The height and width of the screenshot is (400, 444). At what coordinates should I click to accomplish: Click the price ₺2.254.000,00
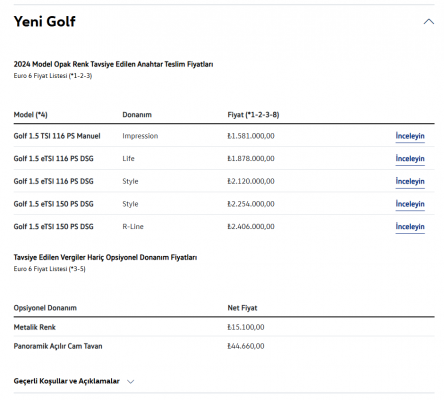251,204
